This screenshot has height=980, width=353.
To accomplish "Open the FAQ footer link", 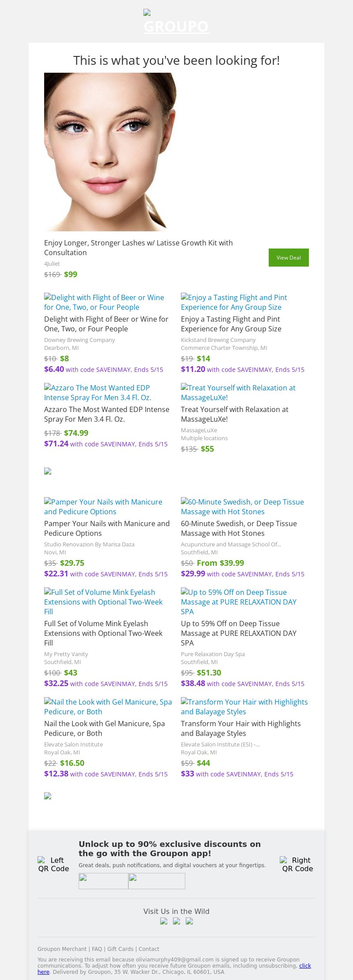I will click(97, 949).
